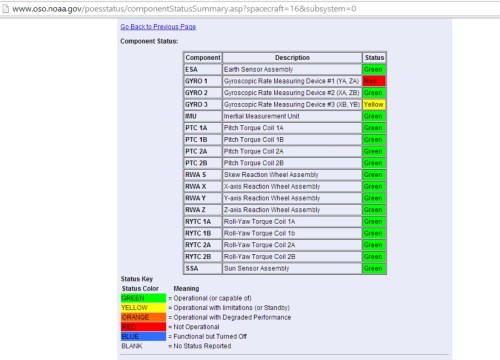Screen dimensions: 500x360
Task: Click Gyroscopic Rate Measuring Device #3 description
Action: (x=292, y=104)
